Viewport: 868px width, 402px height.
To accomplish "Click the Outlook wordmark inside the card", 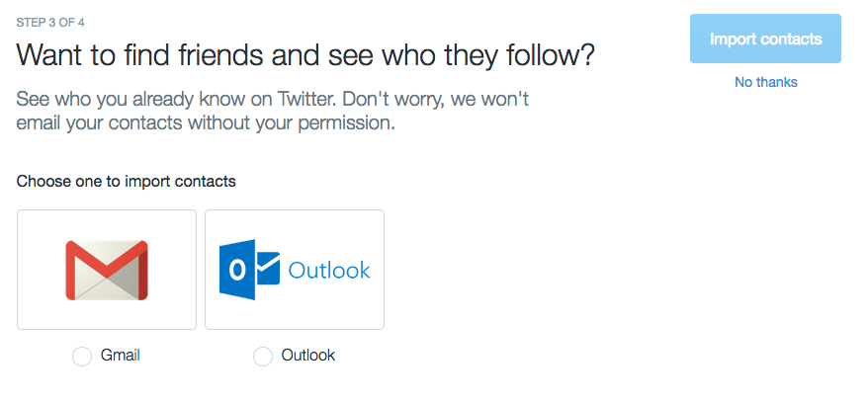I will [329, 271].
